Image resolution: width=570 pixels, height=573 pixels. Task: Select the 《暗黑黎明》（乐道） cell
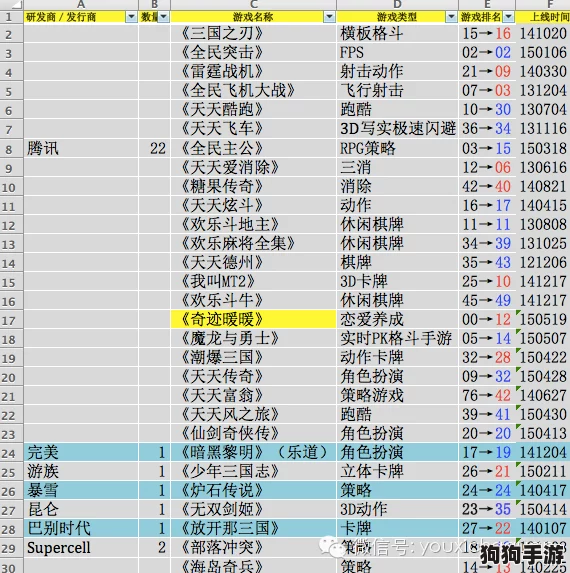click(254, 453)
